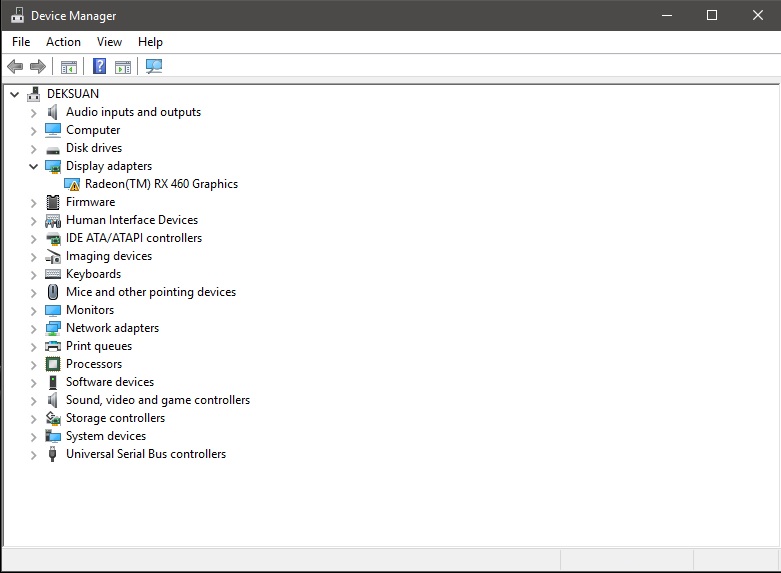This screenshot has height=573, width=781.
Task: Click the Disk drives icon
Action: click(x=53, y=149)
